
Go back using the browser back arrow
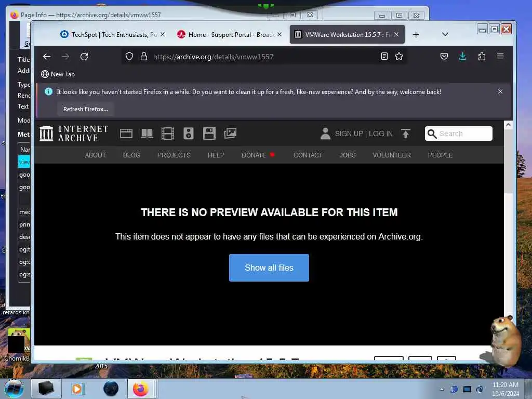click(47, 57)
